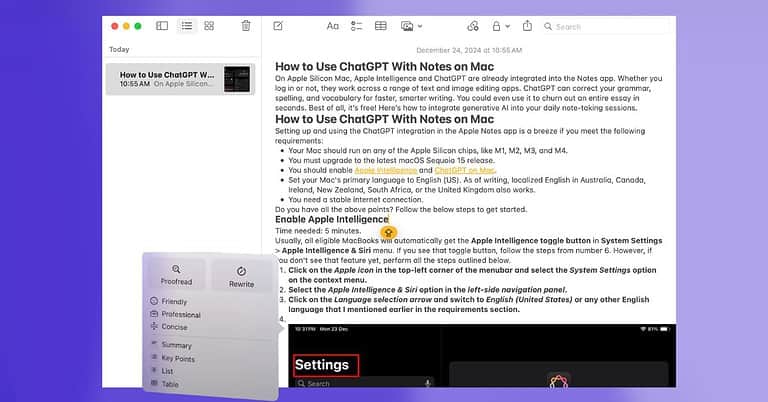Select the 'How to Use ChatGPT W...' note
This screenshot has width=768, height=402.
pyautogui.click(x=180, y=79)
